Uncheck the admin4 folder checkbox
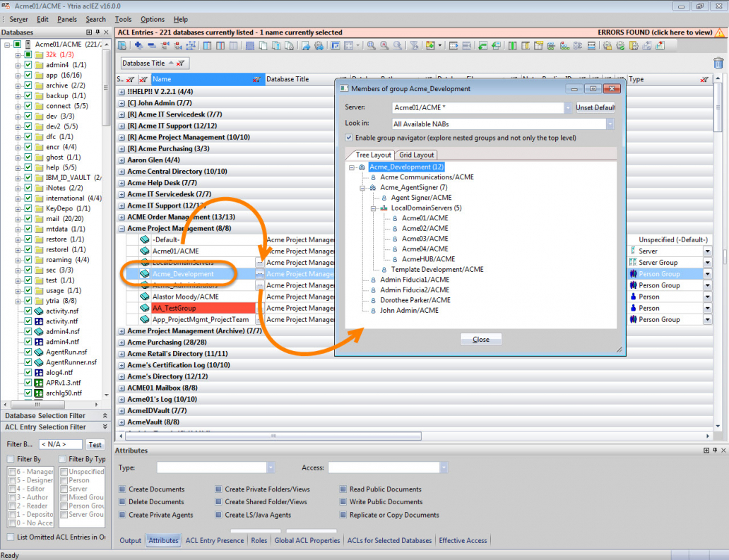 pyautogui.click(x=28, y=64)
